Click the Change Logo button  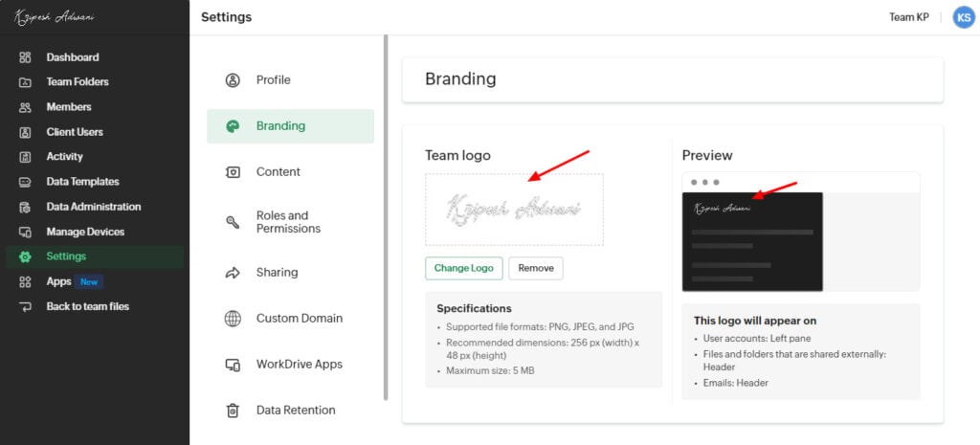click(x=464, y=268)
